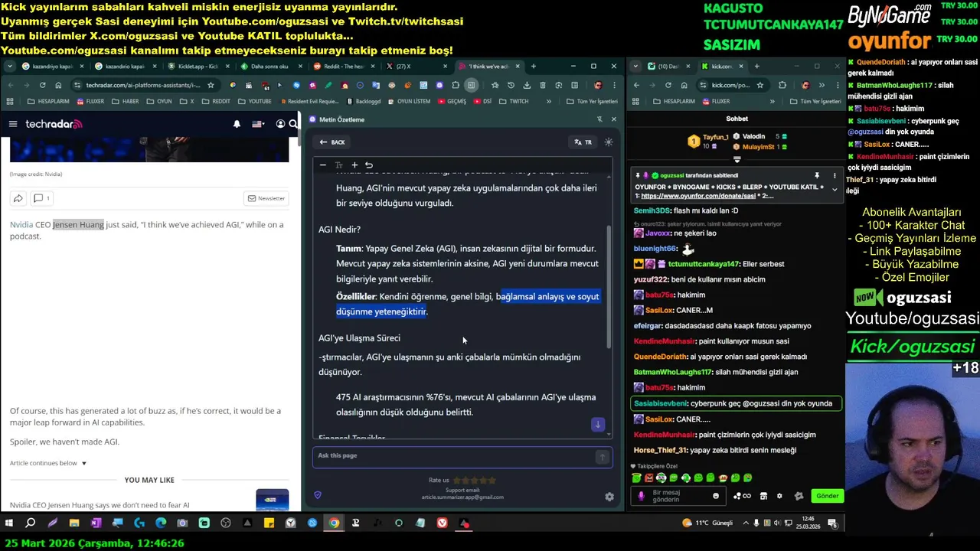This screenshot has width=980, height=551.
Task: Open the emoji picker in Kick chat input
Action: 716,496
